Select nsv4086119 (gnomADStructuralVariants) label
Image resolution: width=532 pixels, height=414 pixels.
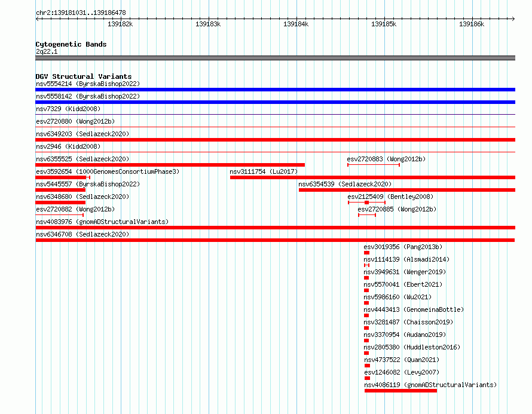click(430, 385)
